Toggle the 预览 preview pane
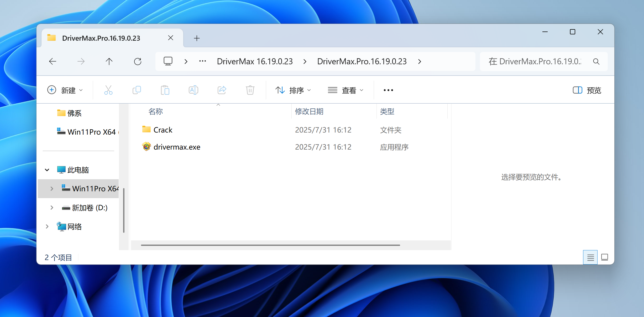644x317 pixels. pyautogui.click(x=587, y=90)
